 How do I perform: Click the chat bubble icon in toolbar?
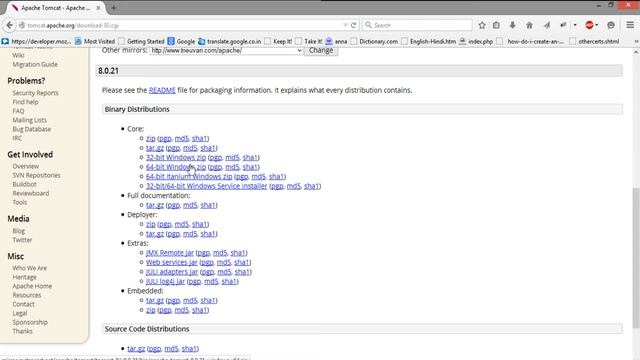[x=611, y=25]
